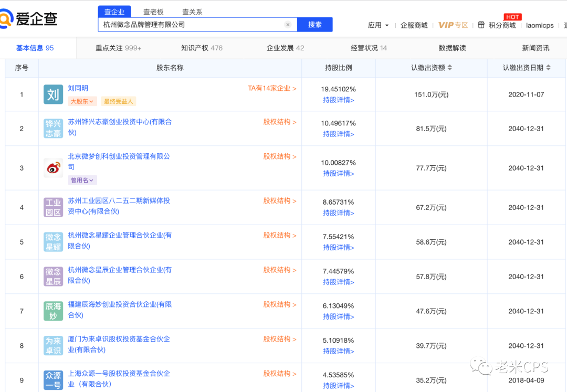Open the 数据解读 tab
The image size is (567, 392).
pos(452,48)
